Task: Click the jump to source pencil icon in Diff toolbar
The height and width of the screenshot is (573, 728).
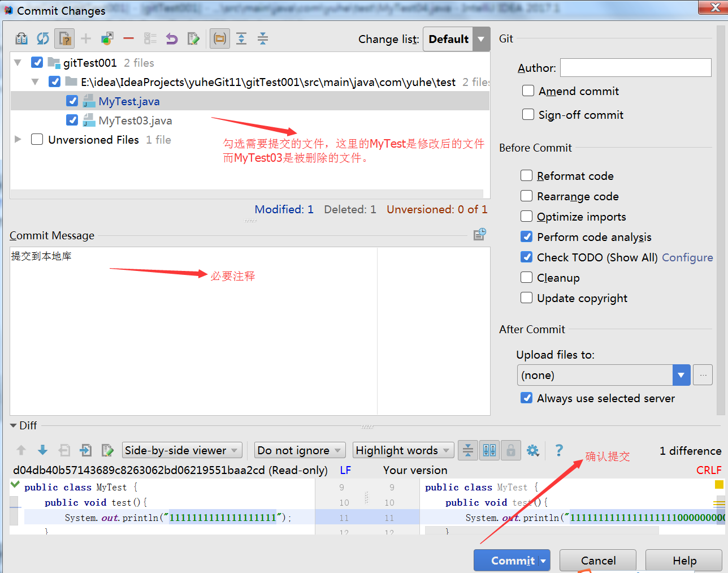Action: [x=107, y=450]
